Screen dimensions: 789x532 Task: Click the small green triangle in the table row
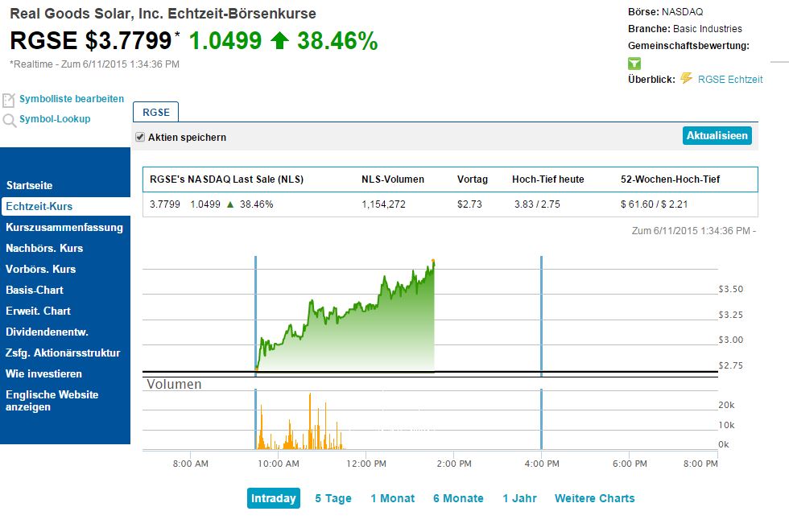click(230, 204)
